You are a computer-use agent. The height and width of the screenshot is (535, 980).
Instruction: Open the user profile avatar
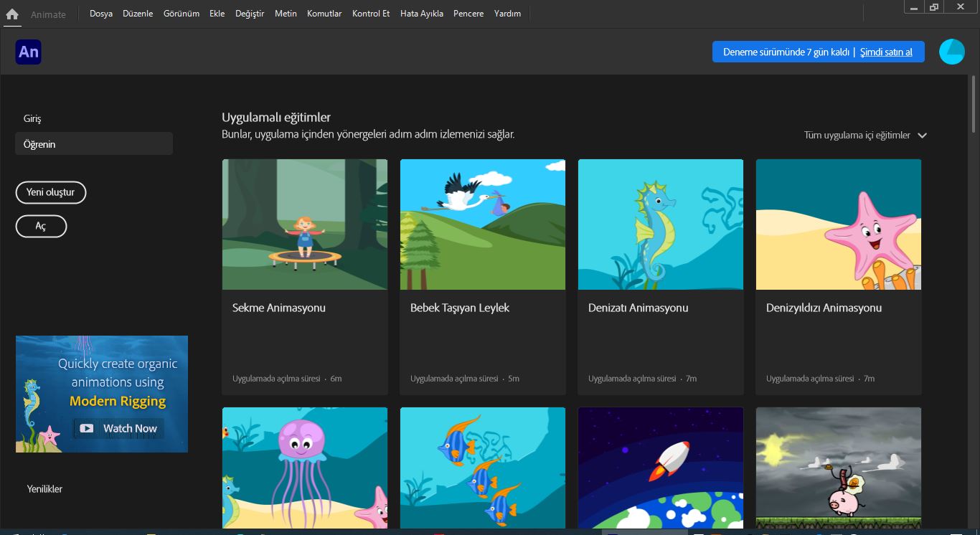[x=952, y=52]
